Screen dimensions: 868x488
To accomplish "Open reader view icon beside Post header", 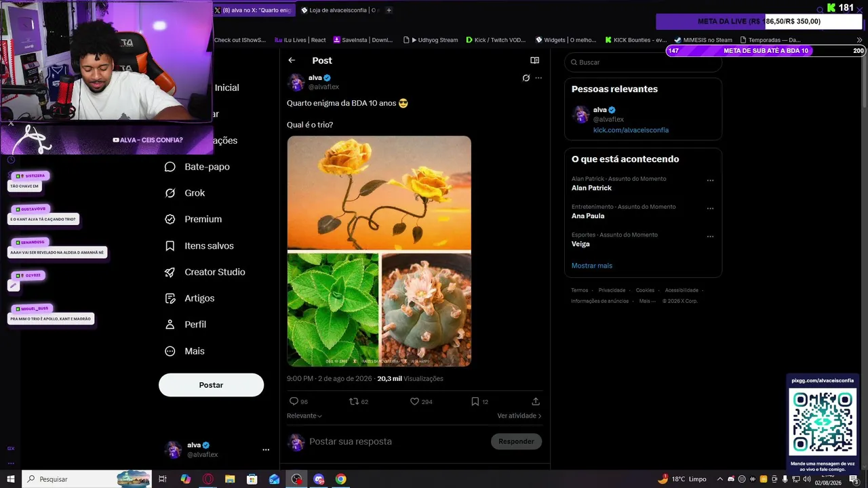I will pyautogui.click(x=534, y=60).
